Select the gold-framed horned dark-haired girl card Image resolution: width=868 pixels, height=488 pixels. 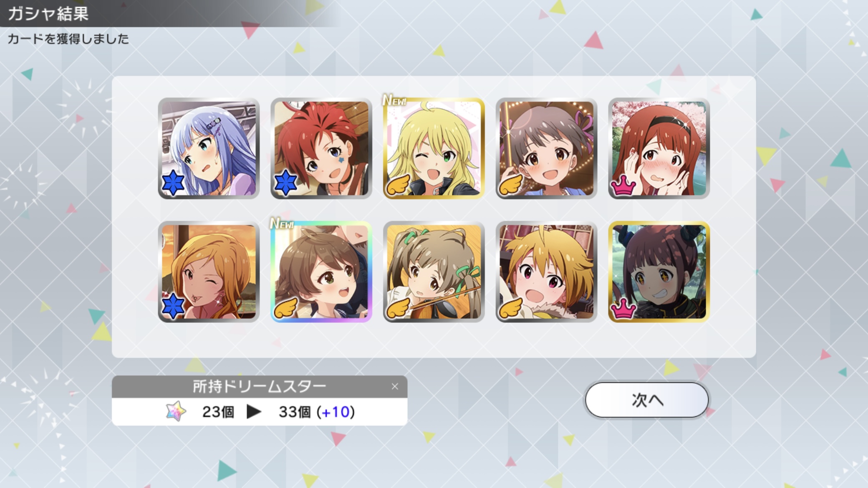pyautogui.click(x=659, y=272)
